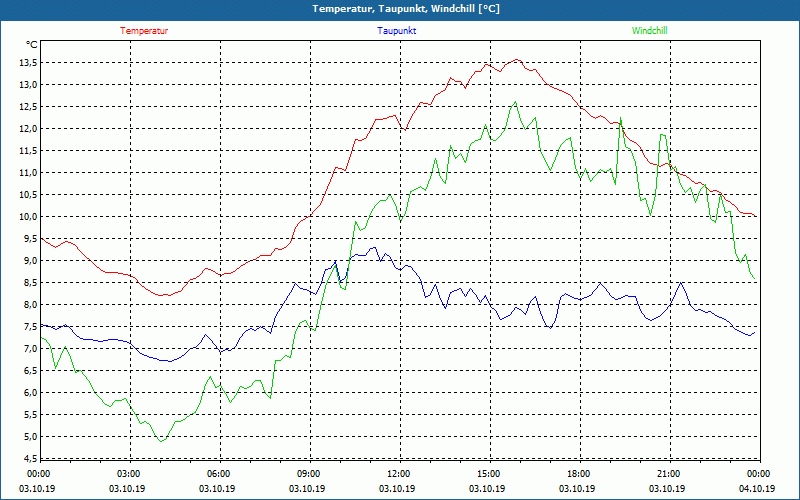The height and width of the screenshot is (500, 800).
Task: Click the 8,0 y-axis value
Action: 30,304
